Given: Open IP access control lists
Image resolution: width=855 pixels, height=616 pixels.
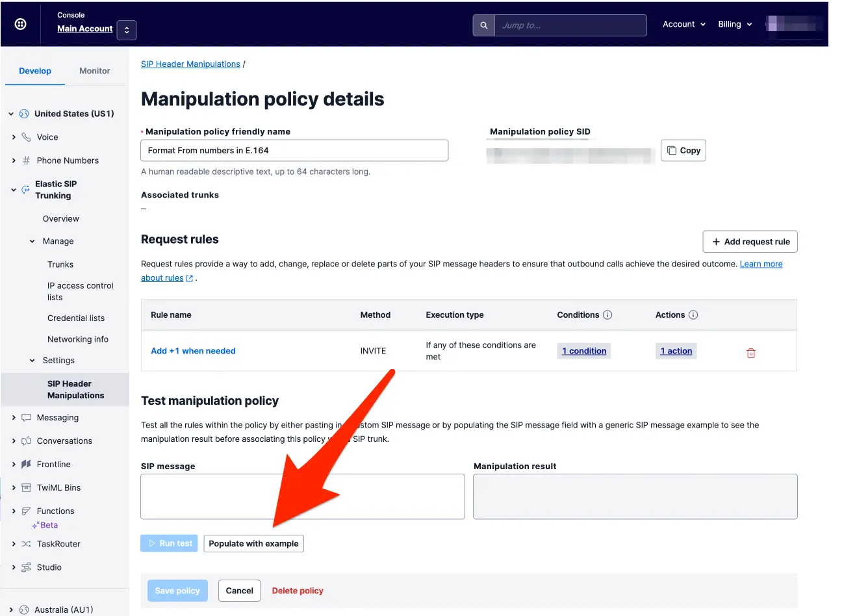Looking at the screenshot, I should point(80,291).
